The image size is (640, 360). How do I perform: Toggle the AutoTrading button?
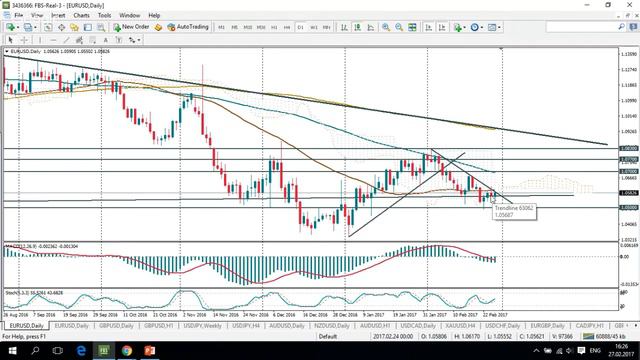click(188, 27)
